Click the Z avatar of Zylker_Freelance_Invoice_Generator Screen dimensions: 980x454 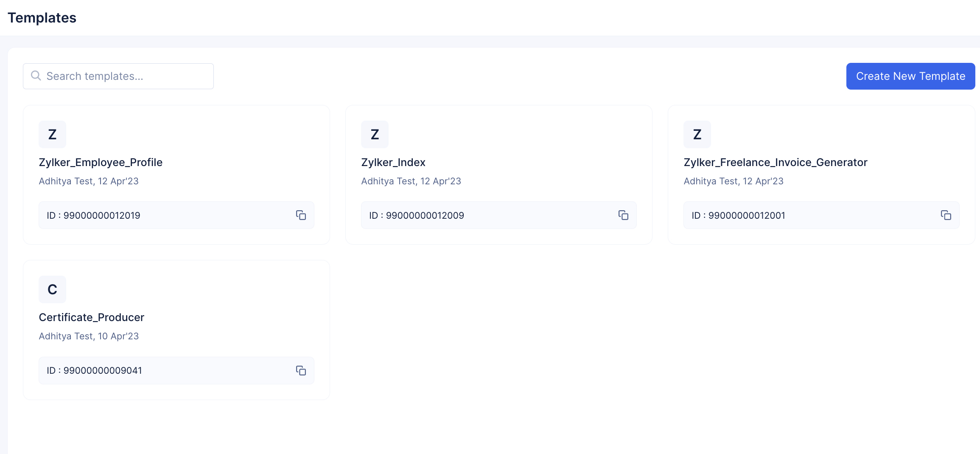pos(697,135)
